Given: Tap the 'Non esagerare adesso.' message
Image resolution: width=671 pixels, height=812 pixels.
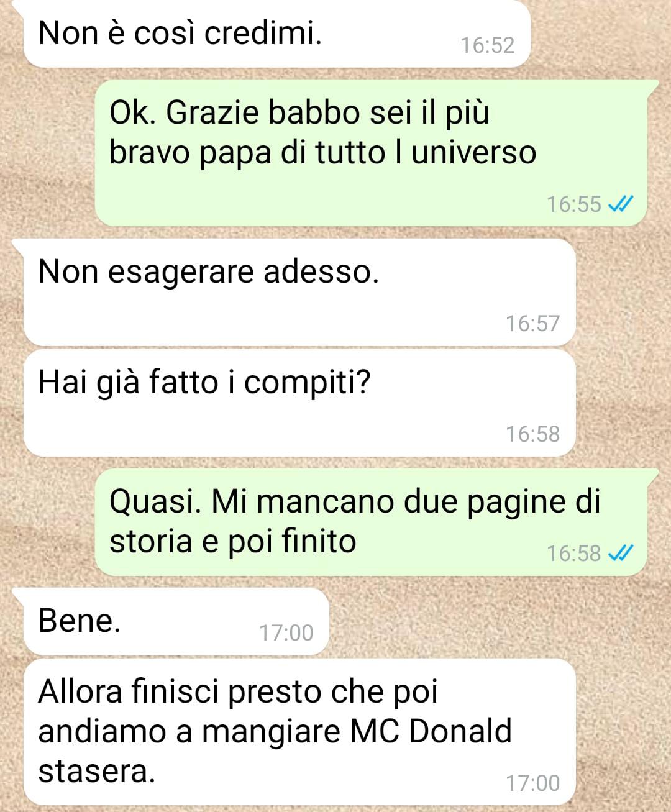Looking at the screenshot, I should [299, 292].
